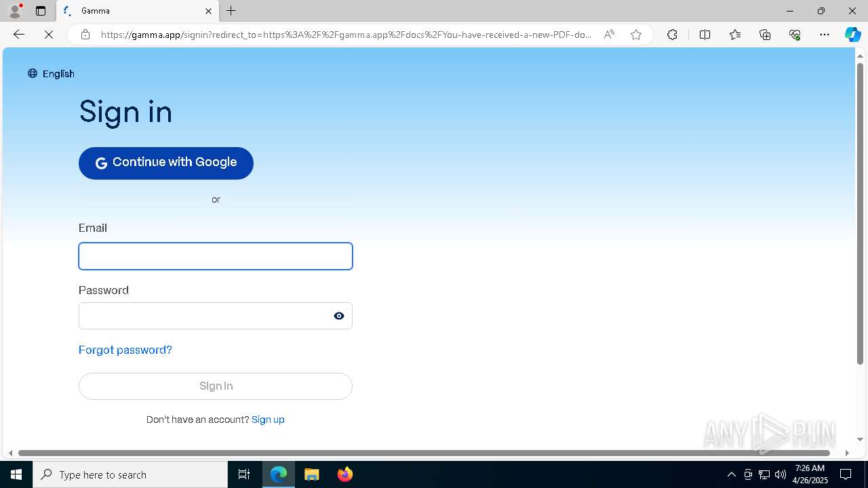Focus the Password input field
This screenshot has width=868, height=488.
pyautogui.click(x=216, y=316)
